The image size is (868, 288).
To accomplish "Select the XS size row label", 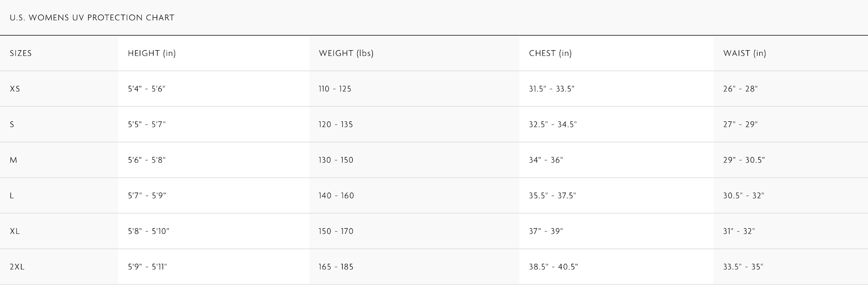I will [x=15, y=89].
